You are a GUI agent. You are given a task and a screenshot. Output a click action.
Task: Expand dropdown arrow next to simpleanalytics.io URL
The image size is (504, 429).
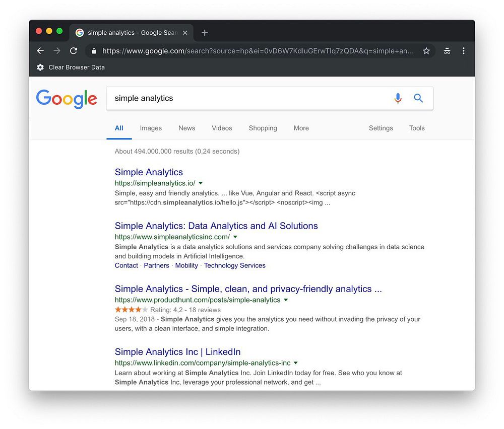pyautogui.click(x=201, y=183)
